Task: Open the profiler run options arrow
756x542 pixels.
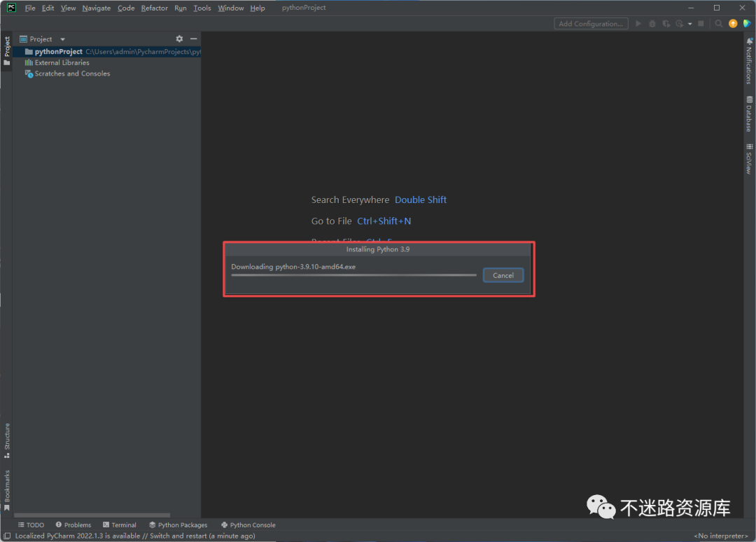Action: (689, 24)
